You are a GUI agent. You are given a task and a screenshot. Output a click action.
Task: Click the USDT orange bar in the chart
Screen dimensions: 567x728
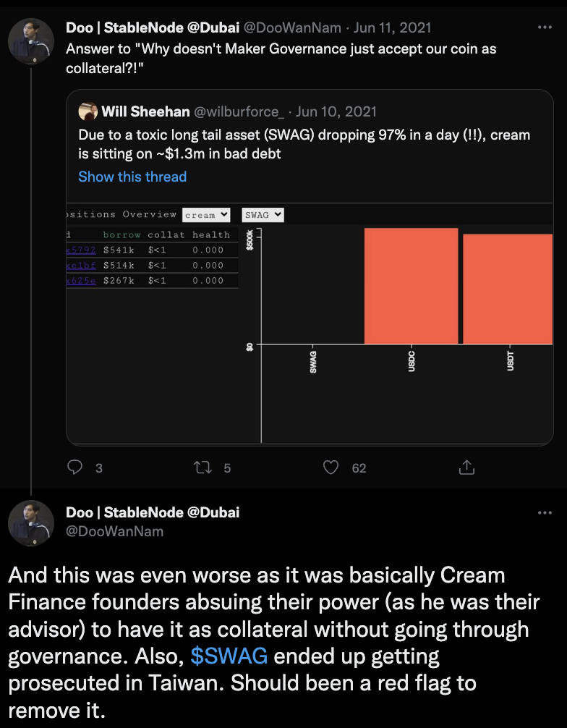(x=507, y=289)
